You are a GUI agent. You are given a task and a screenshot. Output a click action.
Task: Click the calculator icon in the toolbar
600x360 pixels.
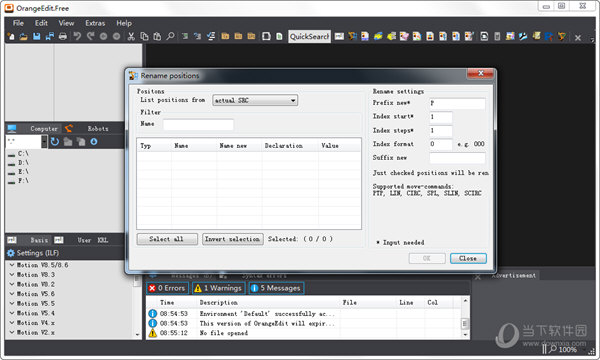(x=497, y=36)
